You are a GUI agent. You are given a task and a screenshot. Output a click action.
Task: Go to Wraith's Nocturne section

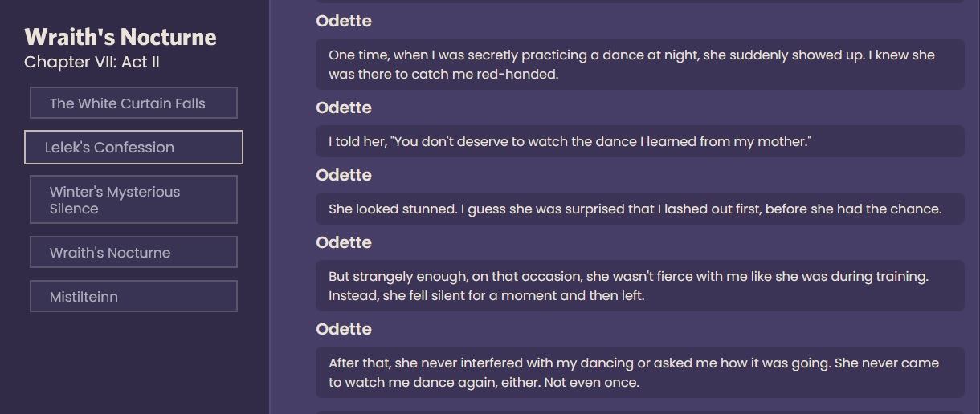133,252
